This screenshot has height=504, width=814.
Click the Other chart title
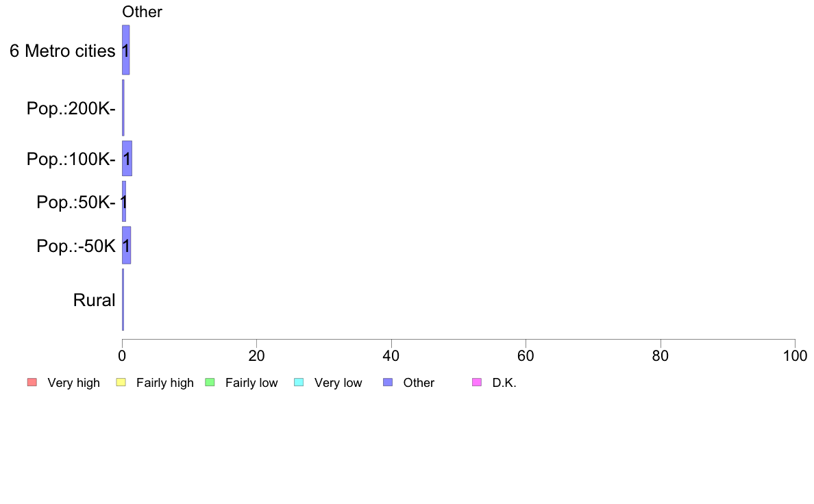pos(143,12)
